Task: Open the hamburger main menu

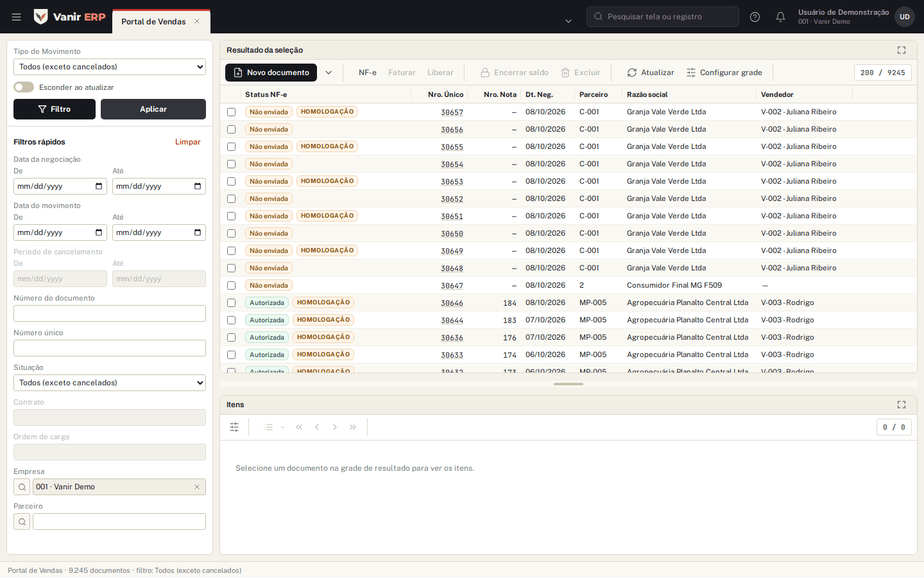Action: (17, 17)
